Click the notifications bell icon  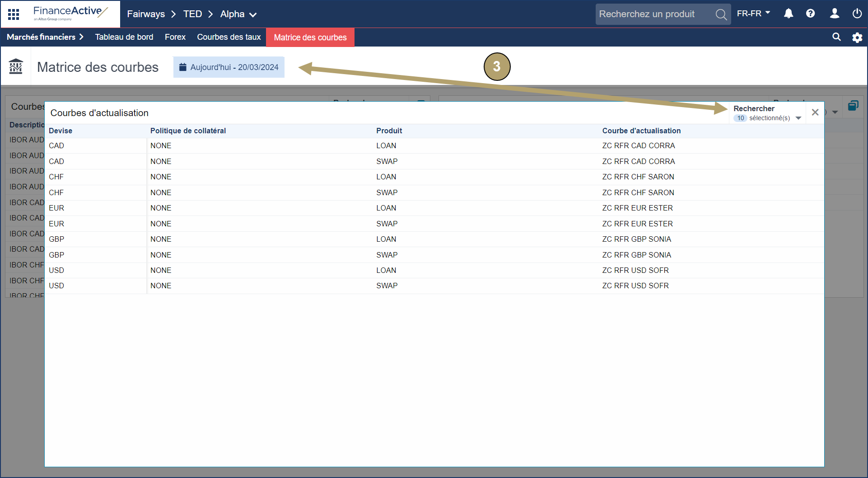(789, 14)
